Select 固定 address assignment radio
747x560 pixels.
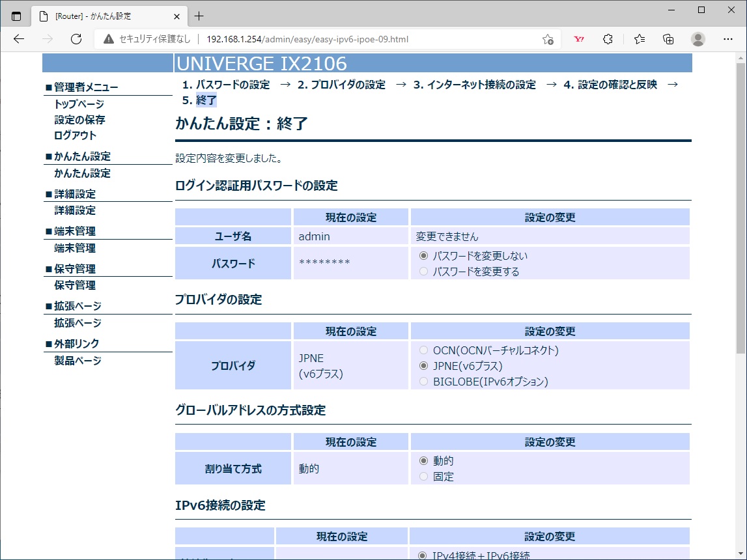coord(423,477)
